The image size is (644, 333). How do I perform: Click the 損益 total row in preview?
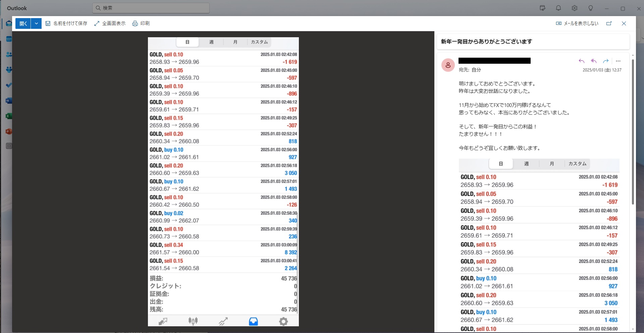pyautogui.click(x=223, y=278)
